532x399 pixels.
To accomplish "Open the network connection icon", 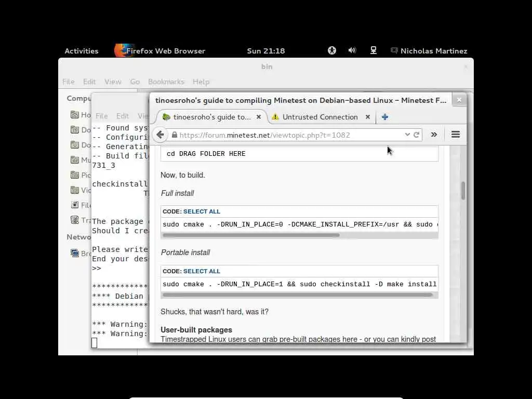I will (373, 50).
